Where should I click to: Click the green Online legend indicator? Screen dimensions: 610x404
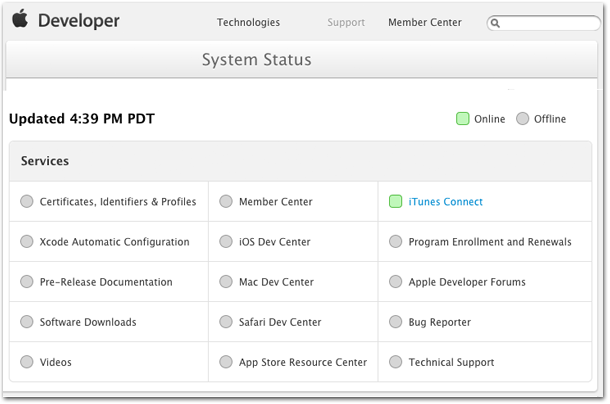point(463,119)
